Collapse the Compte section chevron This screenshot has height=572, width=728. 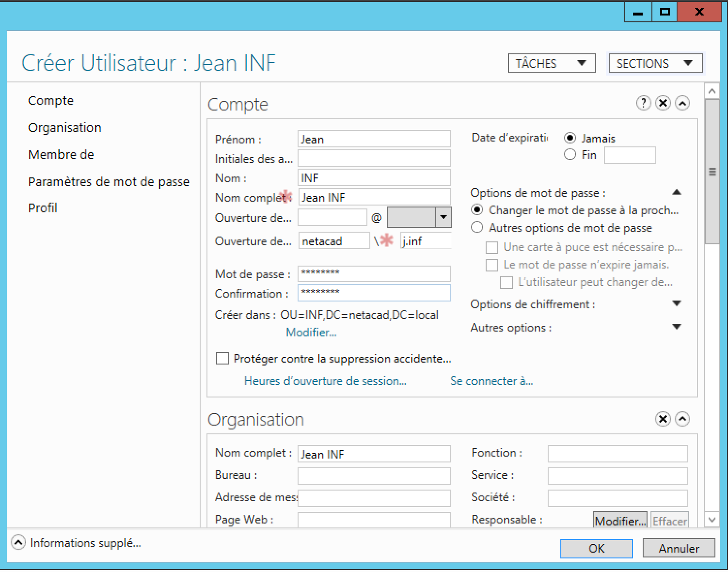[x=682, y=103]
